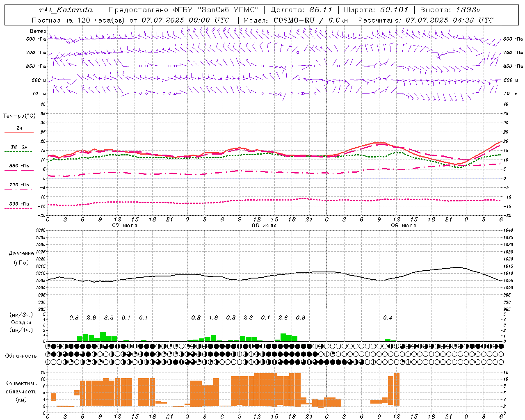The width and height of the screenshot is (525, 420).
Task: Click the precipitation value 2.6
Action: [x=283, y=317]
